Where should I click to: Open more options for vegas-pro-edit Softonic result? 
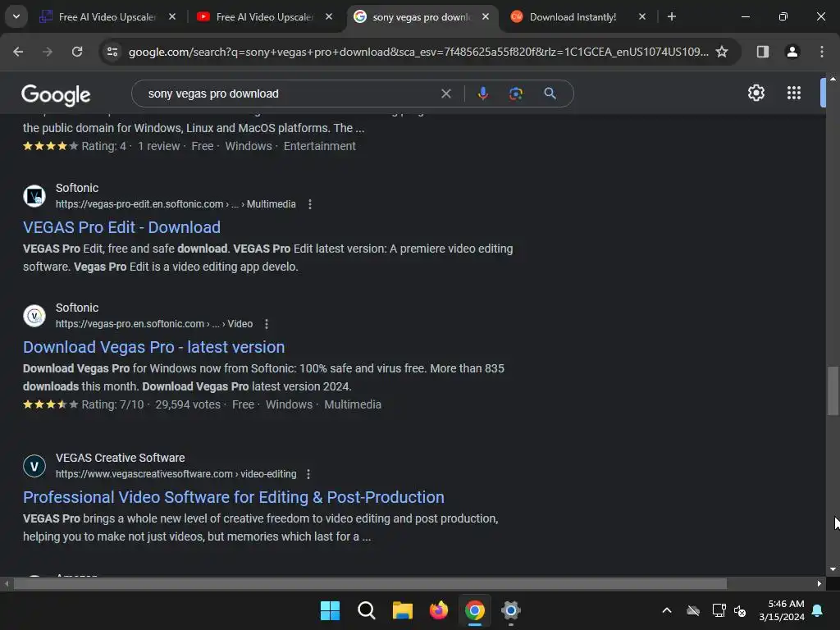(309, 204)
